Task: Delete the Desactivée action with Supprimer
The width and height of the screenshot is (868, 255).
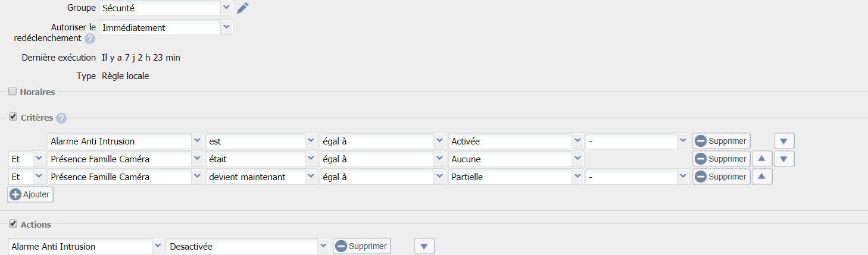Action: (x=361, y=246)
